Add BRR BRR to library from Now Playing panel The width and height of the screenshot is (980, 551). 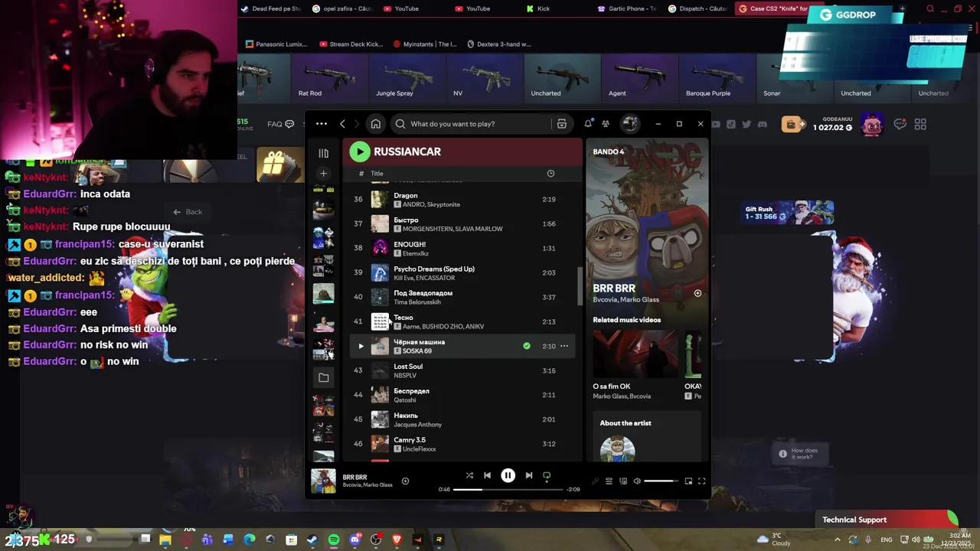click(x=697, y=293)
